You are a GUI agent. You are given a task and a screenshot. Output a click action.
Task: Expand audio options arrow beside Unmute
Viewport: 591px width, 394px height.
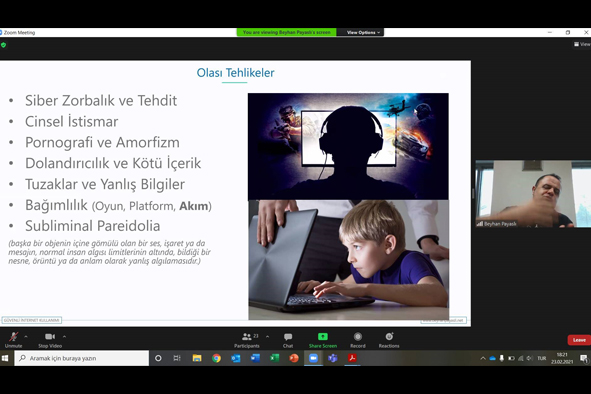point(26,336)
